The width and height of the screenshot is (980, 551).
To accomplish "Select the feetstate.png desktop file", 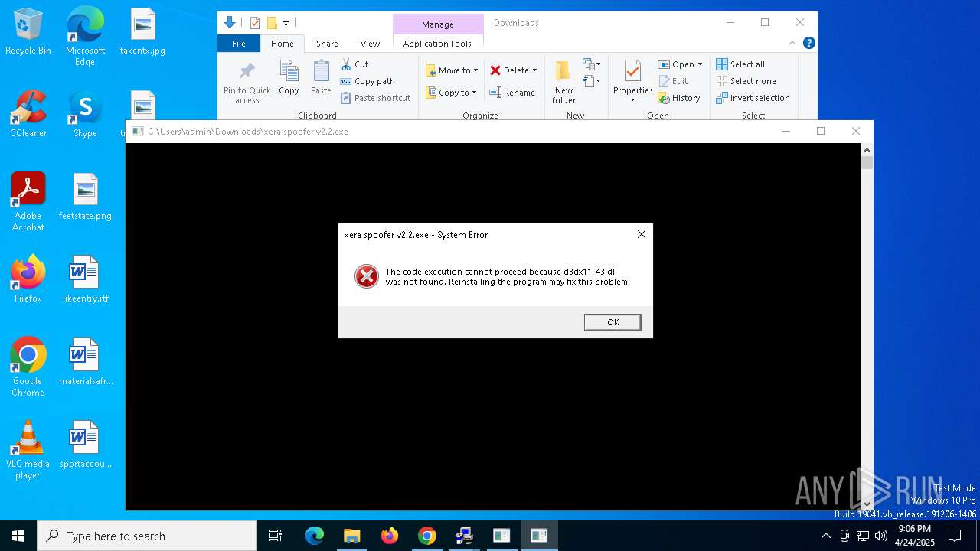I will pyautogui.click(x=85, y=197).
